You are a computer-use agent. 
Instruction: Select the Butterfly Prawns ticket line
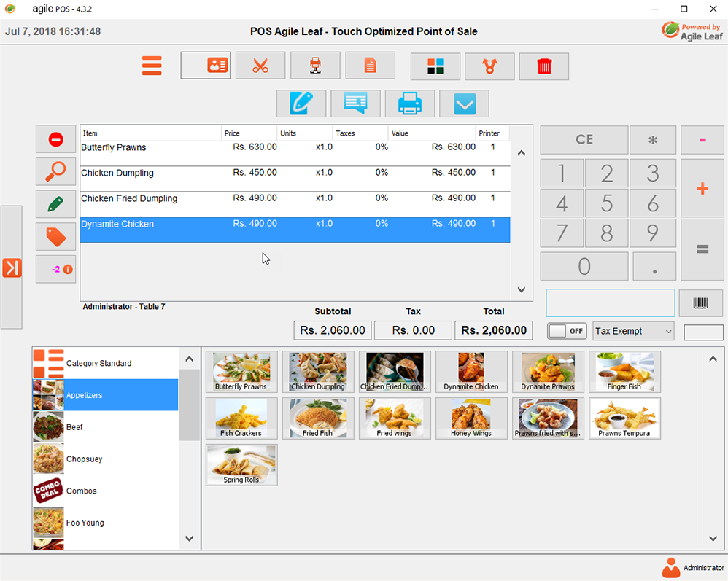(x=295, y=152)
